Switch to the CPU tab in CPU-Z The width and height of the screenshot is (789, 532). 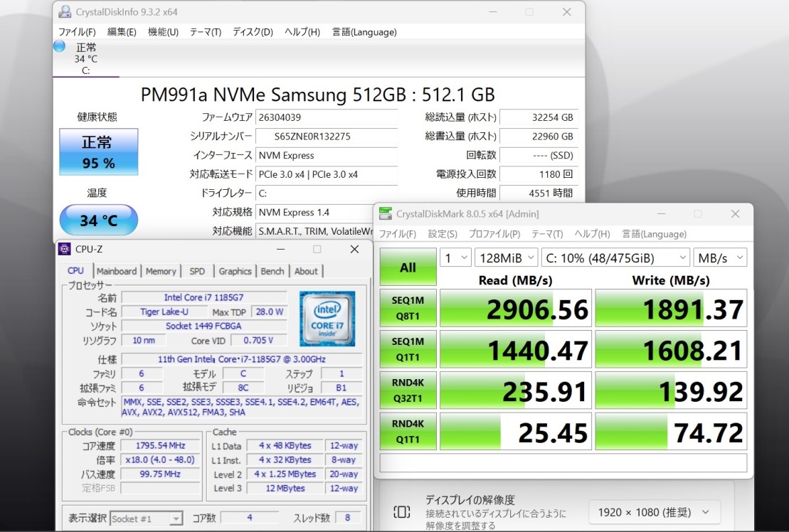tap(75, 270)
